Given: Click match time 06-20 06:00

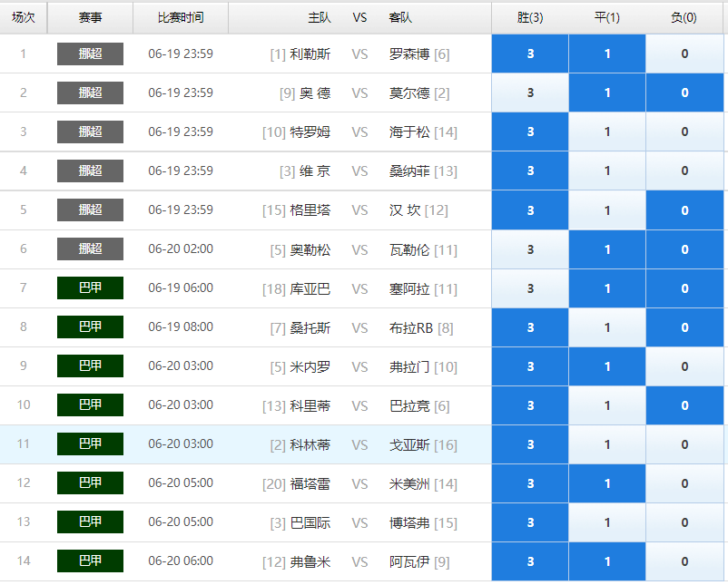Looking at the screenshot, I should (181, 561).
